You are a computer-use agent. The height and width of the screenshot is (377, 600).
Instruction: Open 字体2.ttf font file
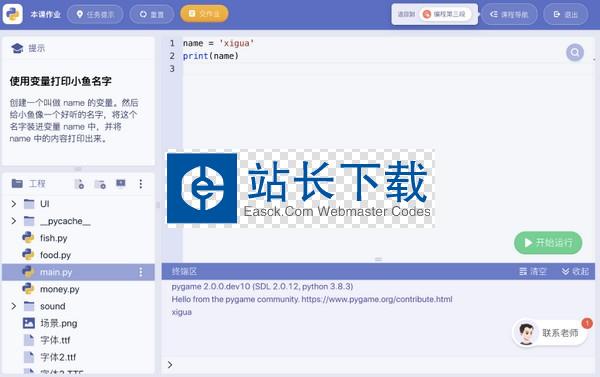pyautogui.click(x=58, y=357)
